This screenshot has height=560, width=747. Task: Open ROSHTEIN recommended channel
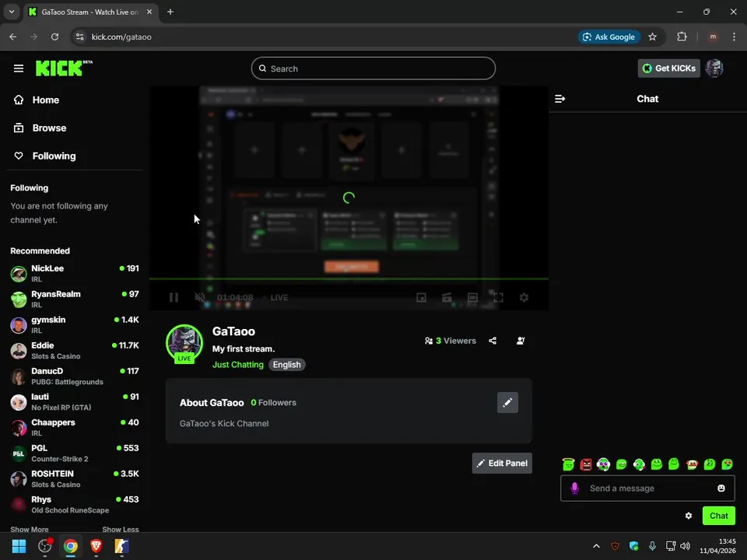pyautogui.click(x=75, y=479)
